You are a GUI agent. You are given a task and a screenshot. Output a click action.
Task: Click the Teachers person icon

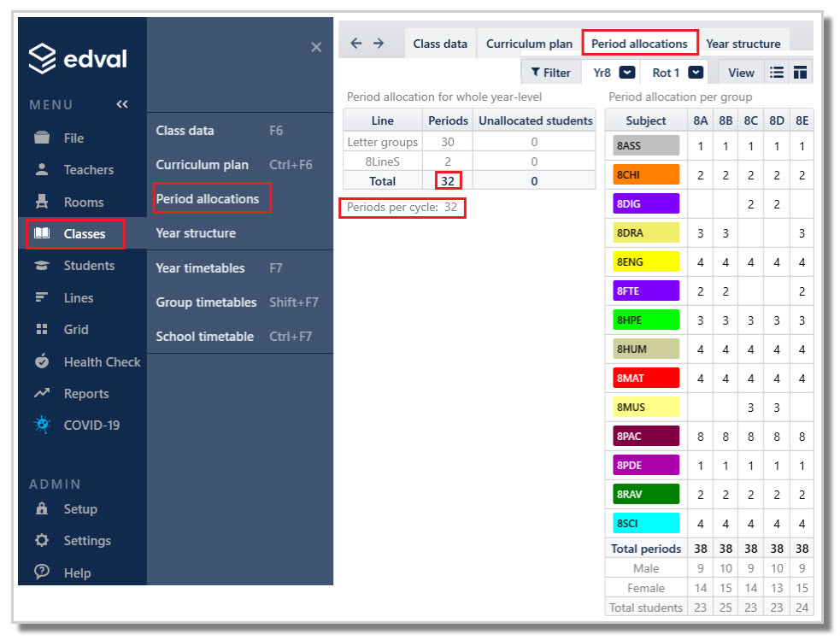(x=42, y=169)
